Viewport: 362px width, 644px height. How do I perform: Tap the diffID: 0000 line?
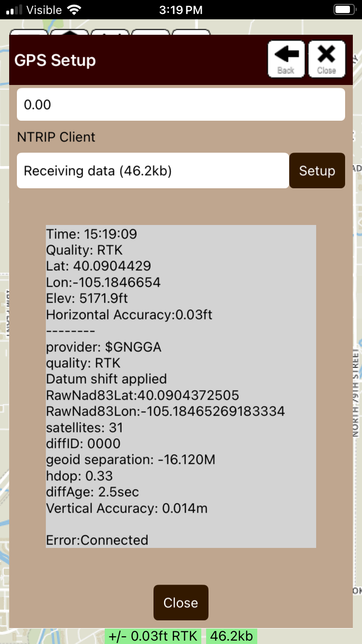click(x=84, y=444)
